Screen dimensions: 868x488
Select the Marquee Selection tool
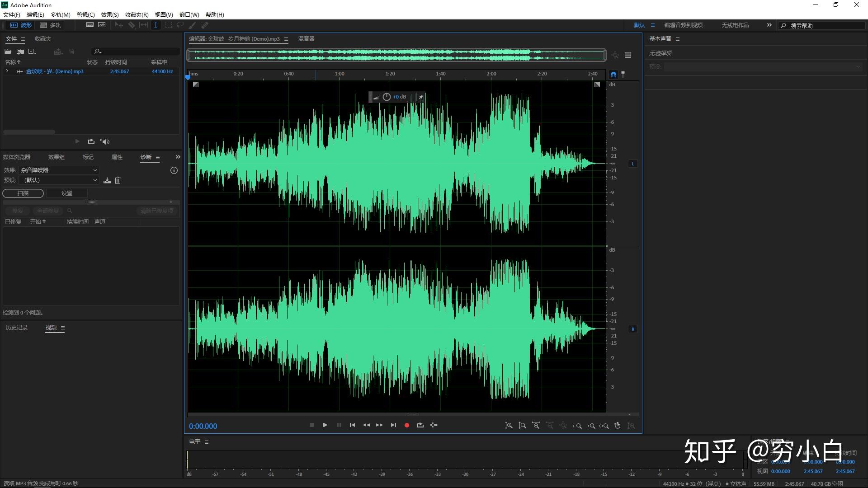[169, 25]
